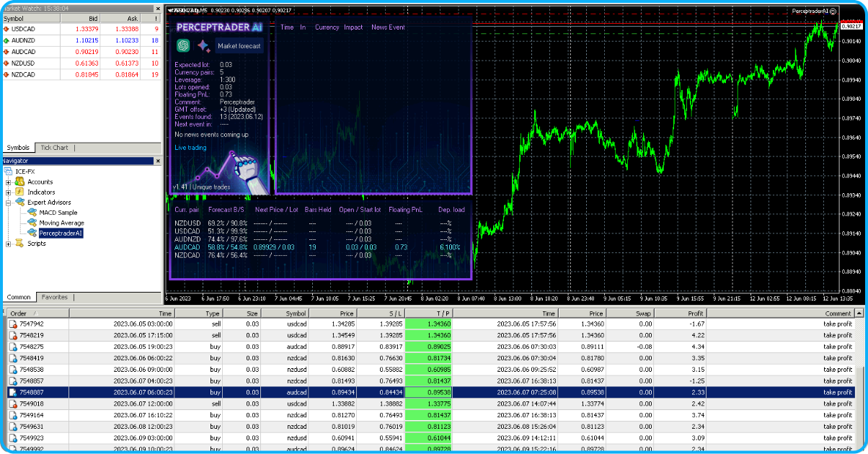The width and height of the screenshot is (868, 454).
Task: Click the MACD Sample expert advisor icon
Action: [32, 213]
